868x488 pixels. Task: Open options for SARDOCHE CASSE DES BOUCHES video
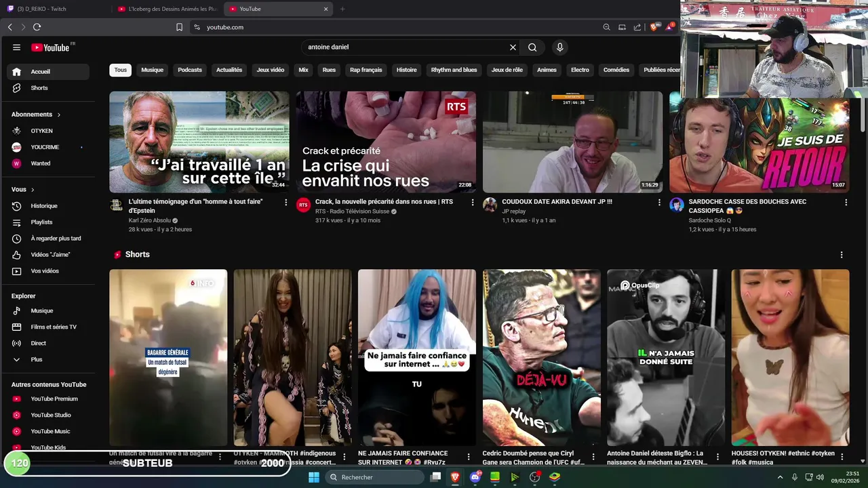coord(846,203)
